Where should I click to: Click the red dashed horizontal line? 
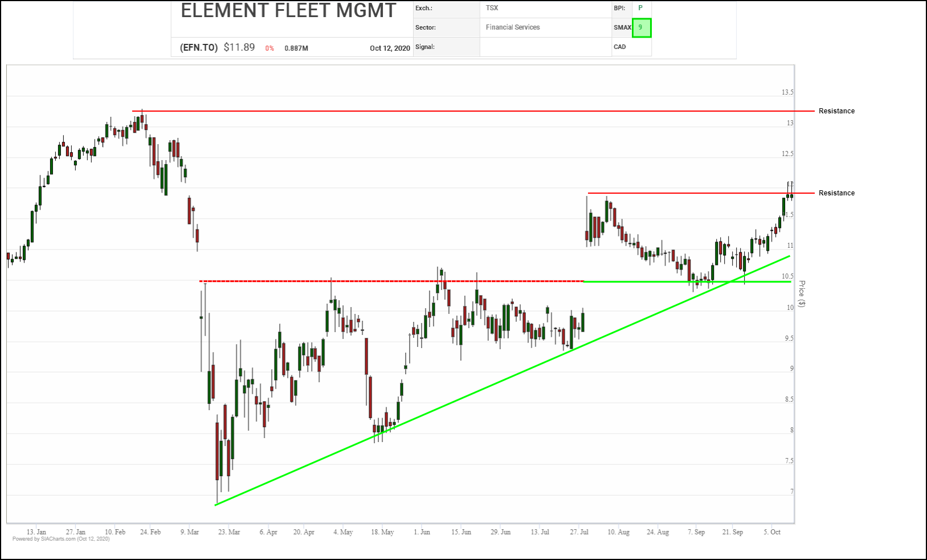391,281
